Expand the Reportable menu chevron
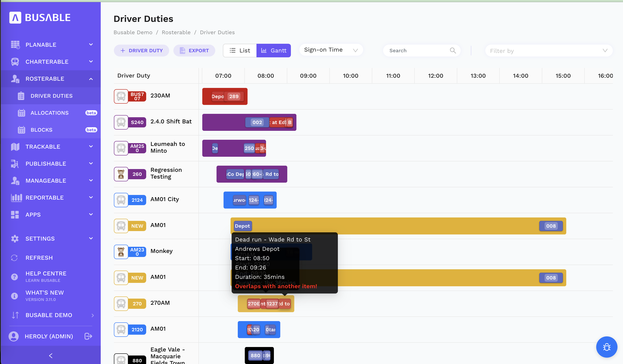The width and height of the screenshot is (623, 364). (91, 198)
